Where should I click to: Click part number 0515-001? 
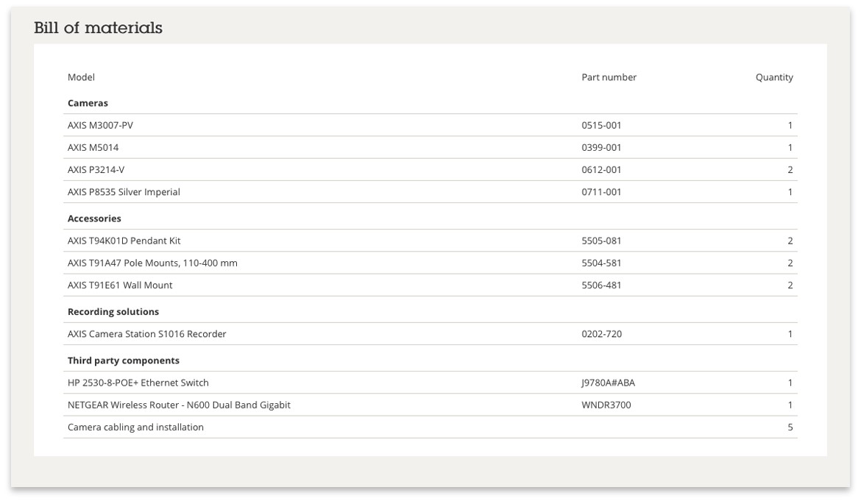601,125
